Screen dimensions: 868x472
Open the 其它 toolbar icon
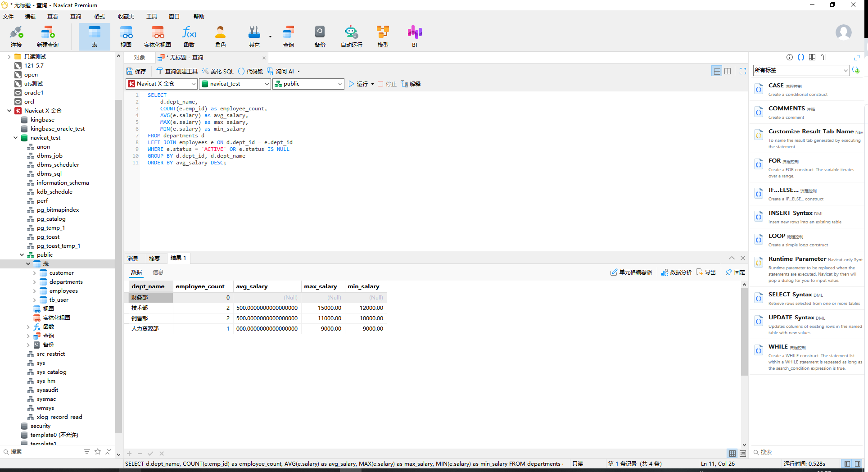point(254,36)
